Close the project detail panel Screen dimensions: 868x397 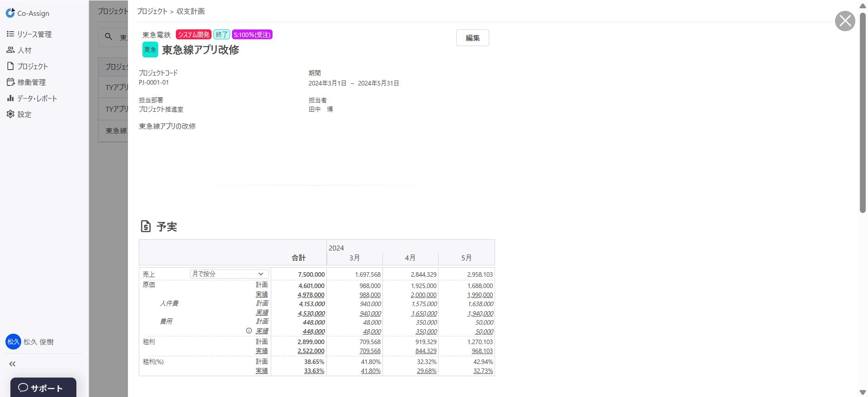(x=844, y=21)
